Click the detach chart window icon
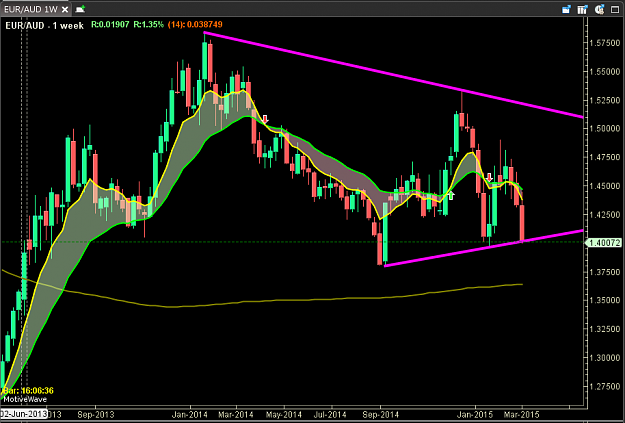The height and width of the screenshot is (423, 625). point(566,9)
